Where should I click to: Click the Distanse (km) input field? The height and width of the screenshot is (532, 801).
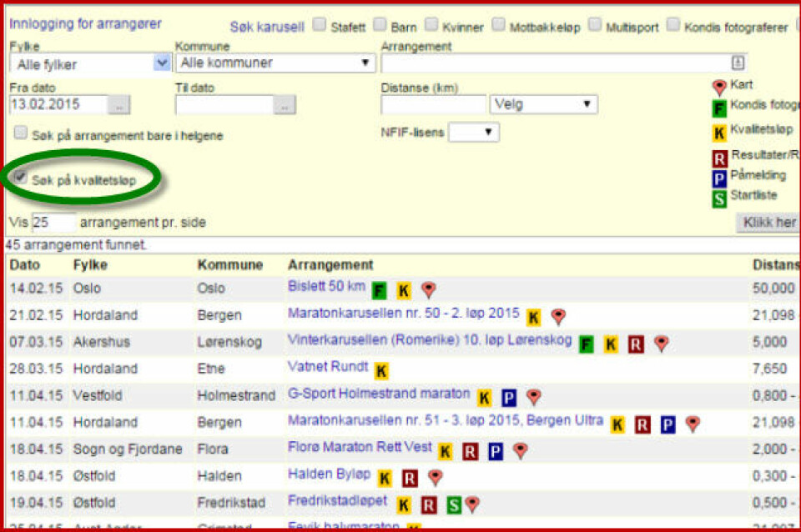(x=433, y=105)
